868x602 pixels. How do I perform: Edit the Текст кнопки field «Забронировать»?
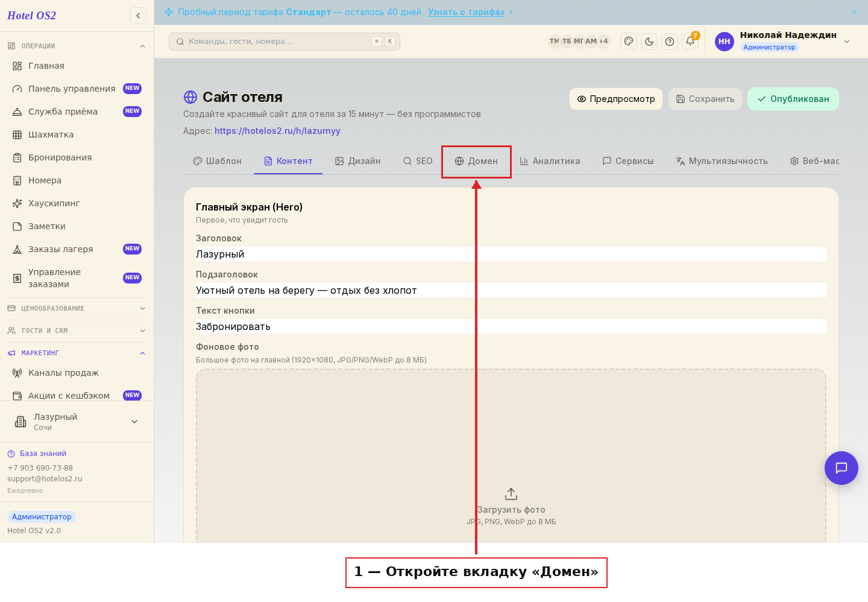[511, 326]
